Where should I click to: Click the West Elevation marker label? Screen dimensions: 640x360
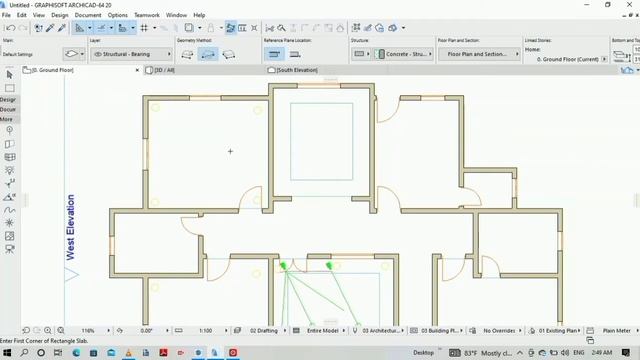tap(71, 227)
